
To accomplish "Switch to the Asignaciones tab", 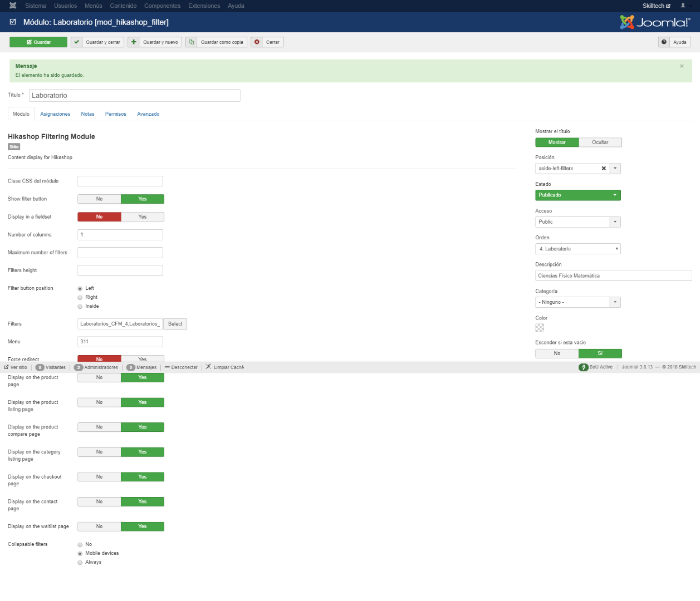I will 55,114.
